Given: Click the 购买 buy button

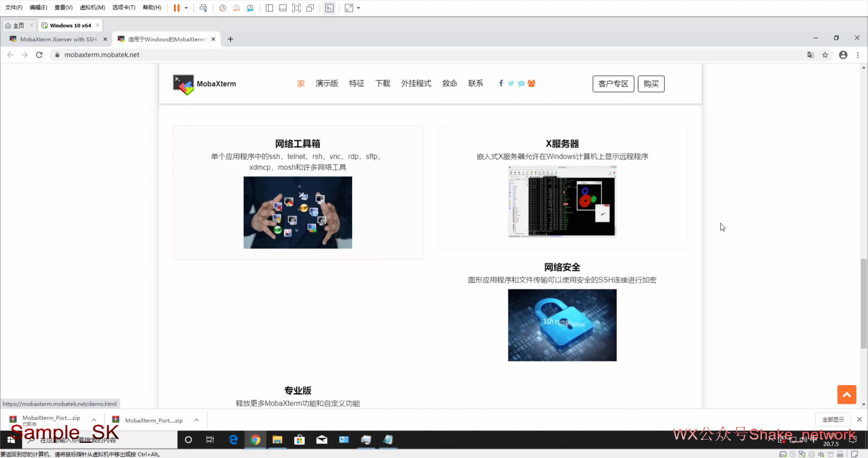Looking at the screenshot, I should coord(651,84).
